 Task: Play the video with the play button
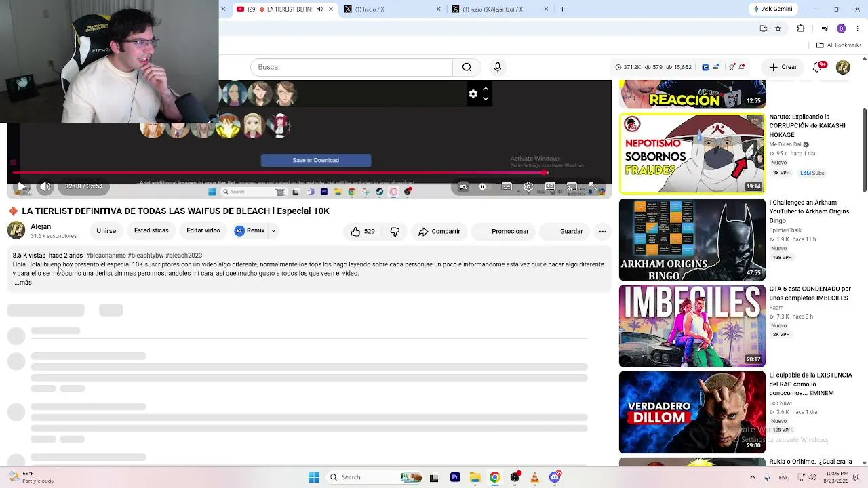pyautogui.click(x=22, y=186)
